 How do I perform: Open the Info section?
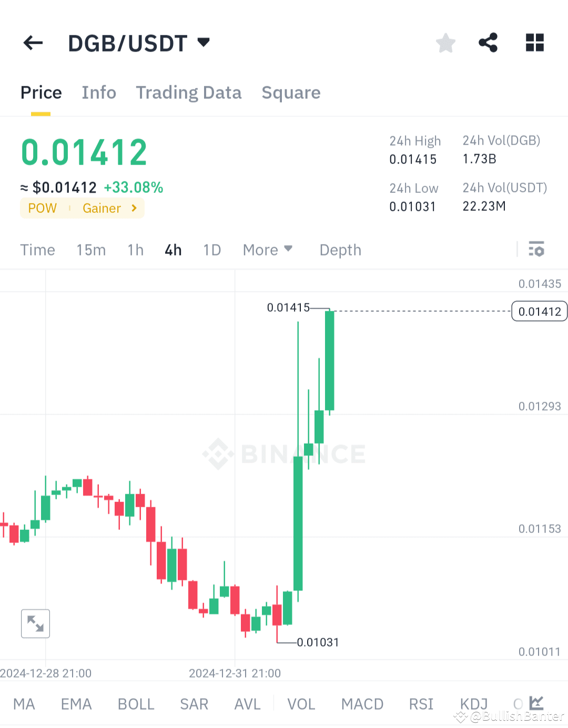tap(99, 93)
